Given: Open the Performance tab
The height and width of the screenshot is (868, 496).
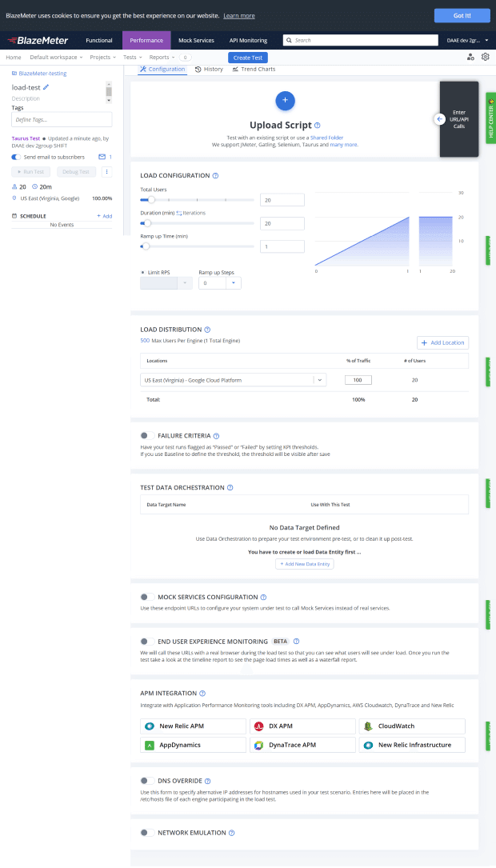Looking at the screenshot, I should point(146,41).
